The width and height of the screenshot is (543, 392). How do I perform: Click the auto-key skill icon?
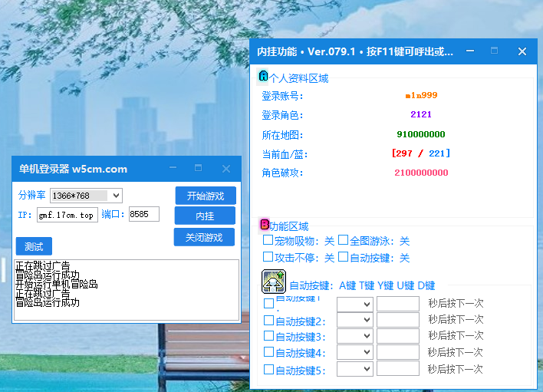point(274,282)
